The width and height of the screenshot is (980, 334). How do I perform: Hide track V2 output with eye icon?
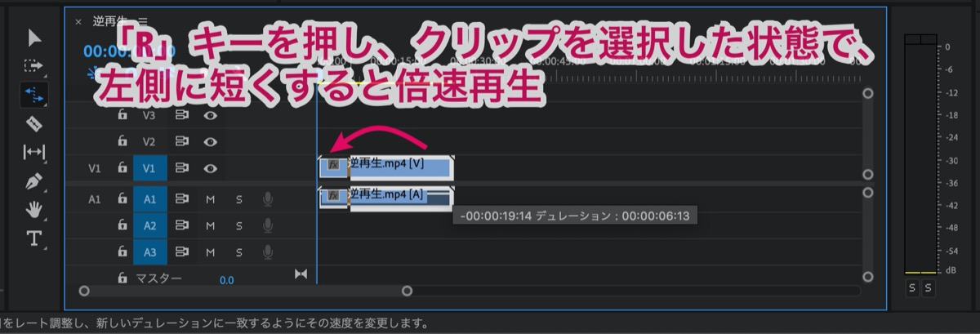point(211,141)
